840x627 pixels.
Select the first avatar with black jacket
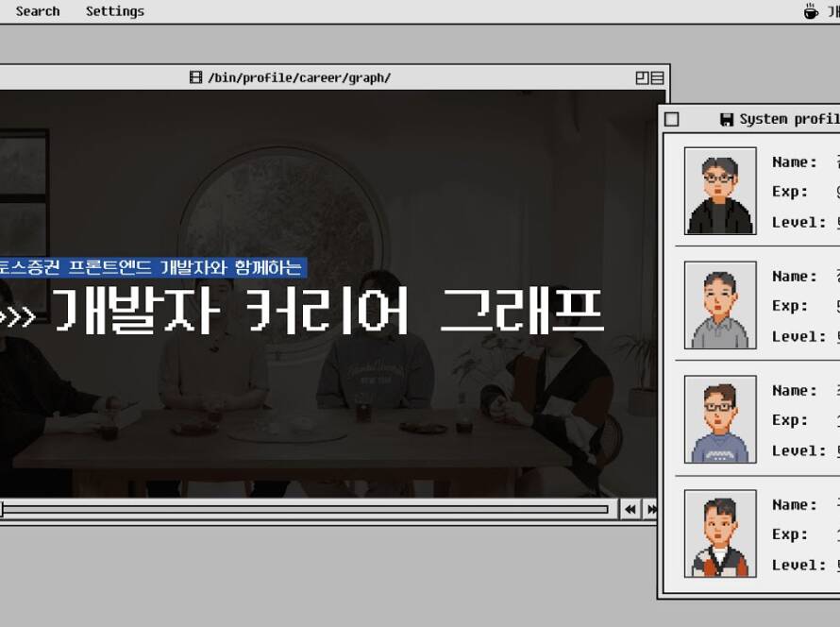[x=720, y=191]
